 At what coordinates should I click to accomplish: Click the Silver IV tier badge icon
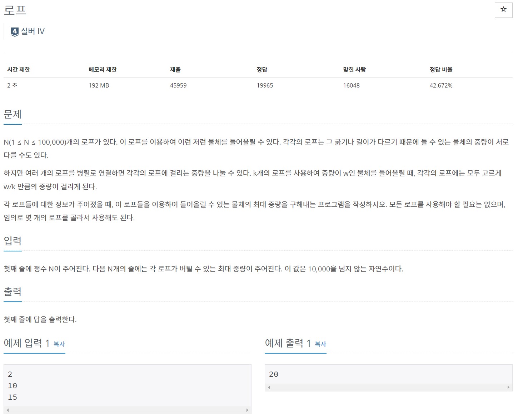(15, 32)
